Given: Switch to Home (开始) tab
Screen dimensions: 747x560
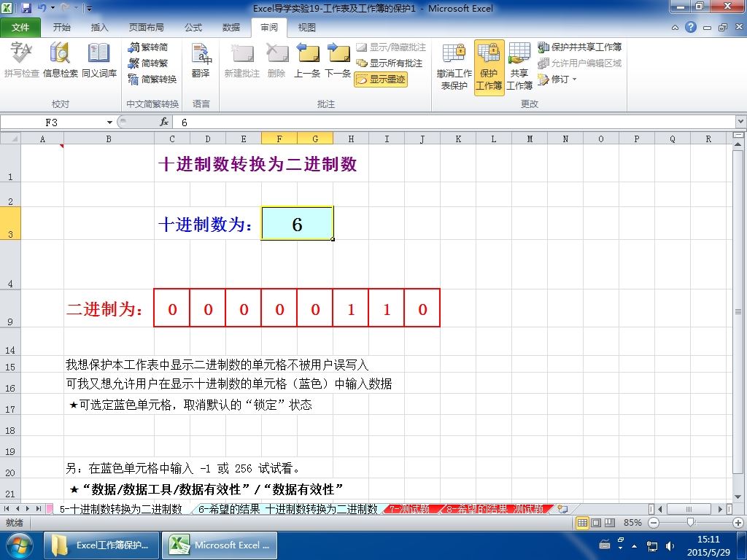Looking at the screenshot, I should (61, 28).
